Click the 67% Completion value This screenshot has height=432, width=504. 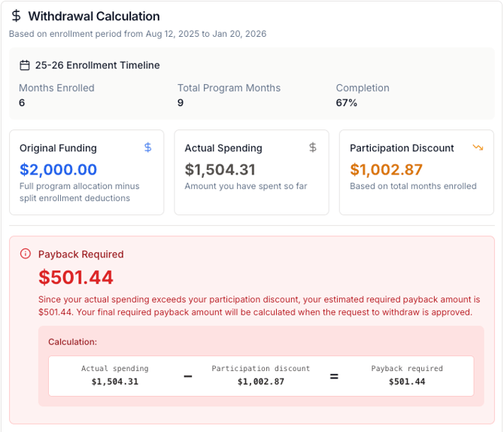(347, 102)
